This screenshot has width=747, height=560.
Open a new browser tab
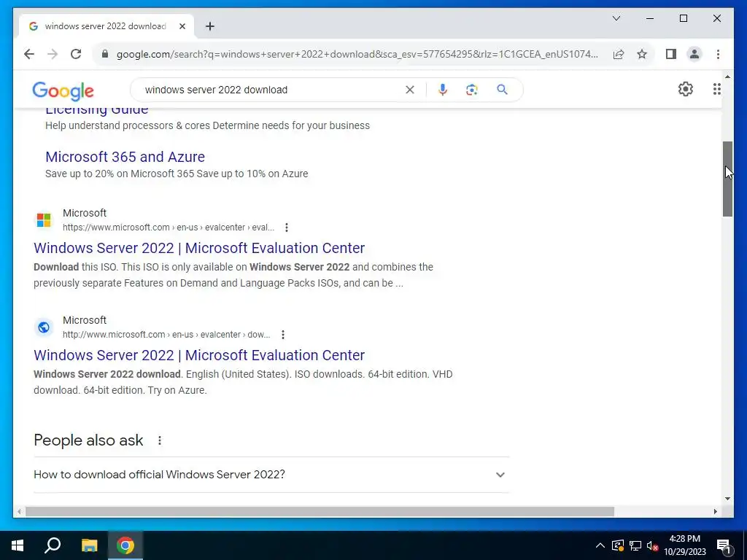(x=209, y=26)
